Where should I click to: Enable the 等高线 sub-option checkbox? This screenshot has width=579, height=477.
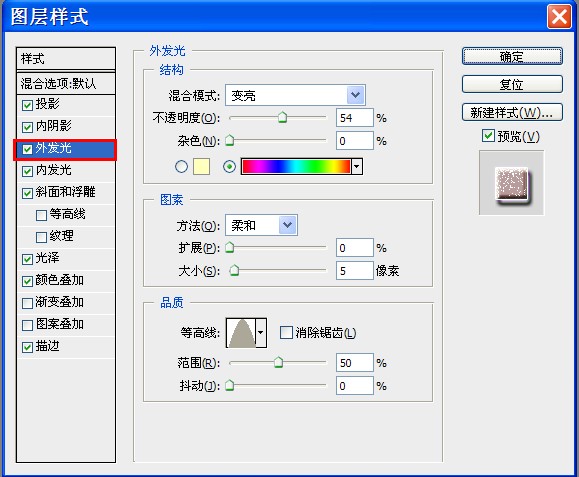[41, 215]
